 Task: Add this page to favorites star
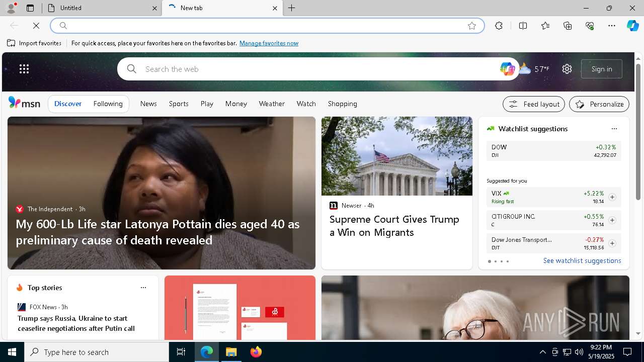pos(471,26)
